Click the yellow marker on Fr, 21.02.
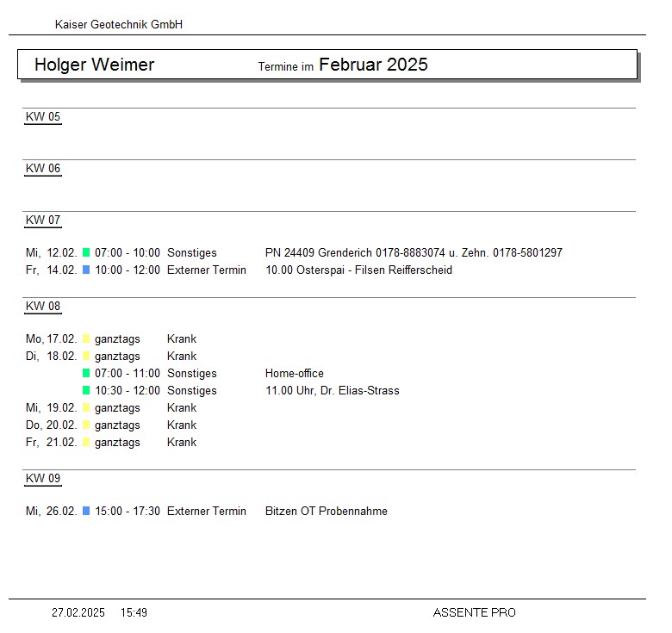 [x=86, y=443]
